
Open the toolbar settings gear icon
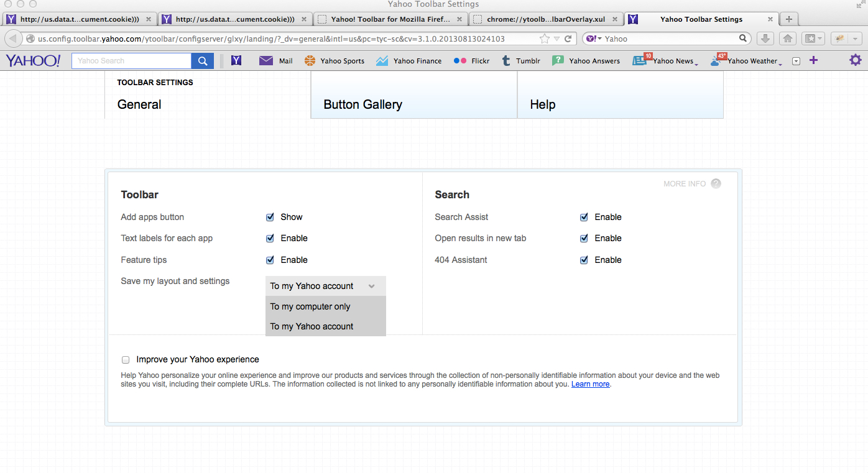tap(856, 60)
